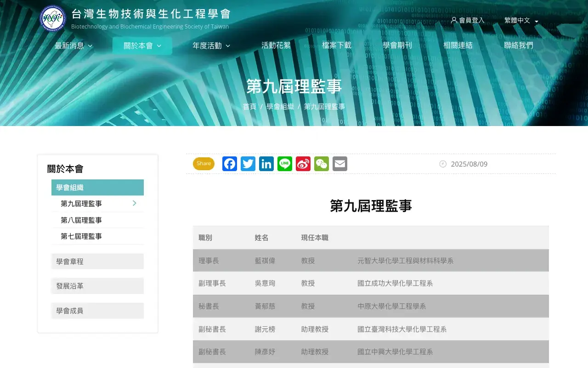Select 學會組織 in the sidebar

[97, 188]
